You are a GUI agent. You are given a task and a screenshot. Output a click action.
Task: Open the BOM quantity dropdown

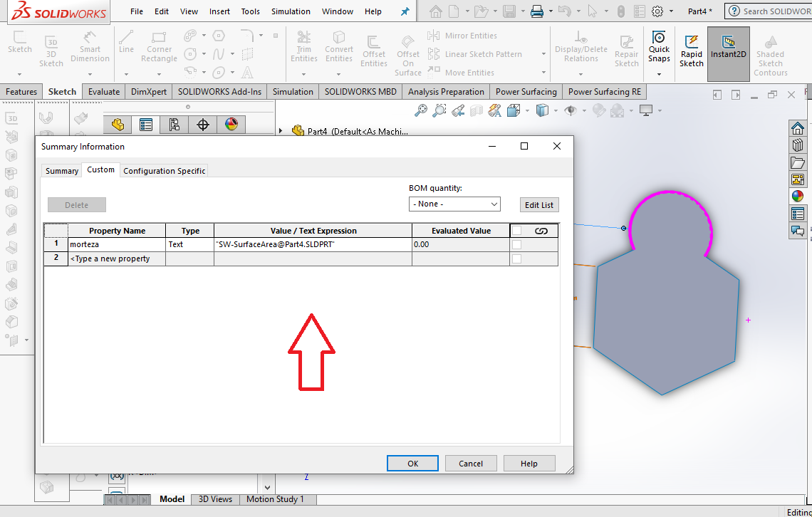click(454, 204)
